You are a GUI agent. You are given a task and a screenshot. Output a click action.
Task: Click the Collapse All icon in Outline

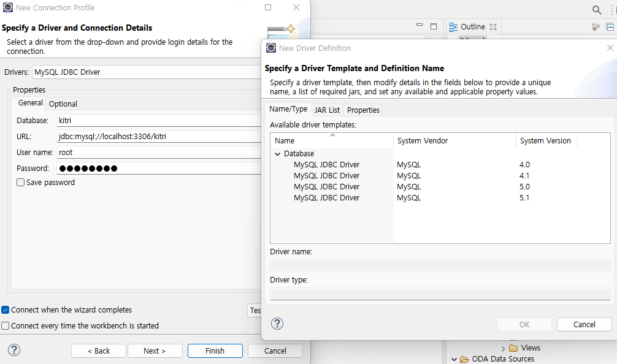(x=610, y=27)
